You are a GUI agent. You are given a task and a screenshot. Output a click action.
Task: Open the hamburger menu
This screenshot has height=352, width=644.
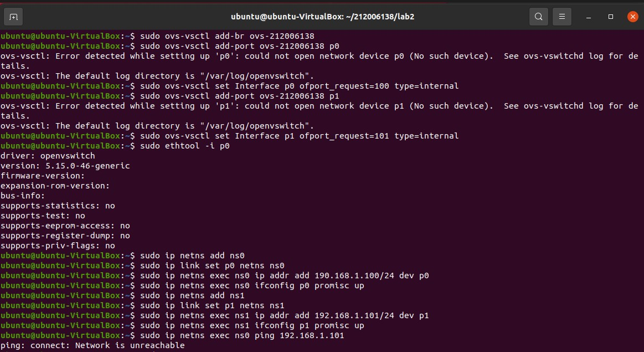point(561,17)
